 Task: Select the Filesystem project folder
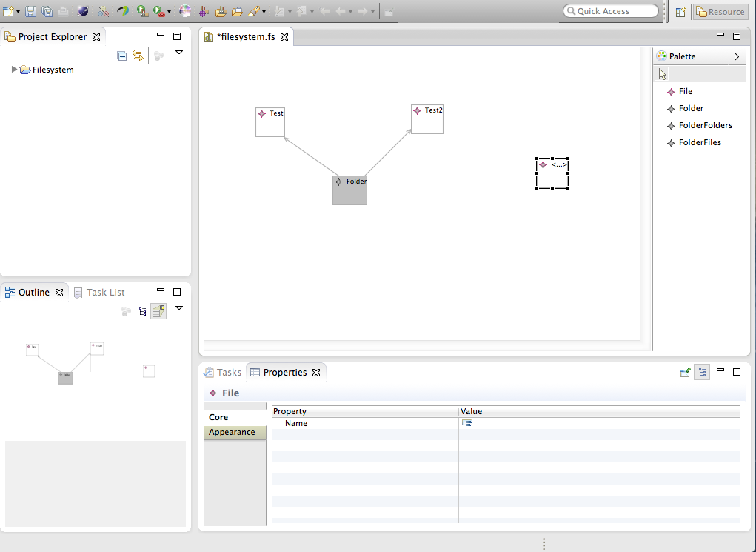point(47,70)
